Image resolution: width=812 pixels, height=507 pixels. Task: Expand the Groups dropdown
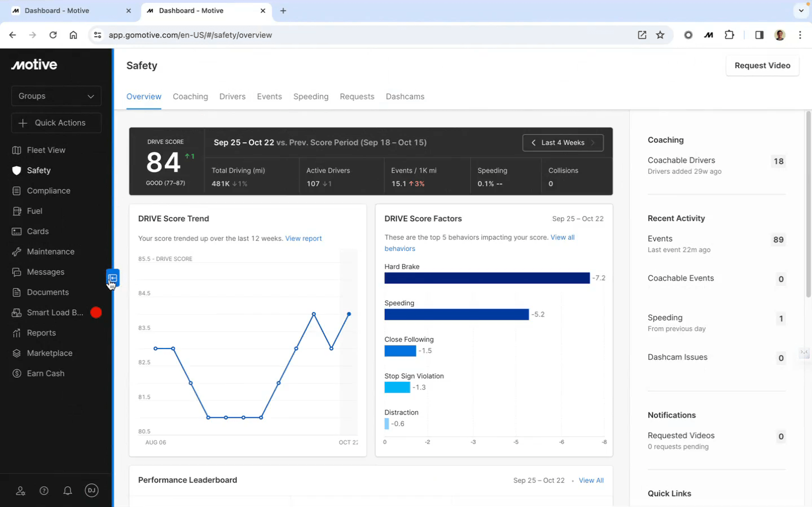coord(56,96)
